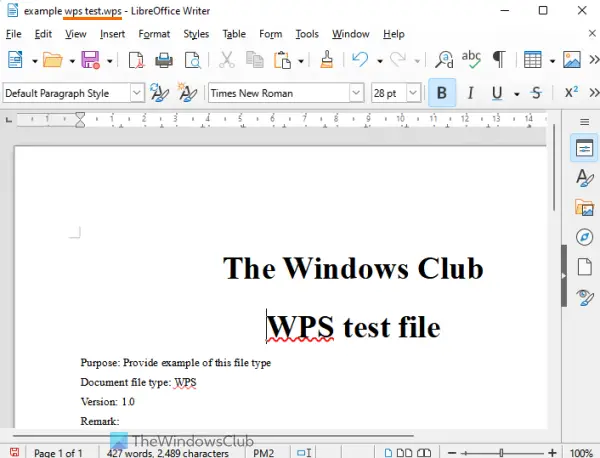Click the Paste clipboard icon
The image size is (600, 458).
282,60
